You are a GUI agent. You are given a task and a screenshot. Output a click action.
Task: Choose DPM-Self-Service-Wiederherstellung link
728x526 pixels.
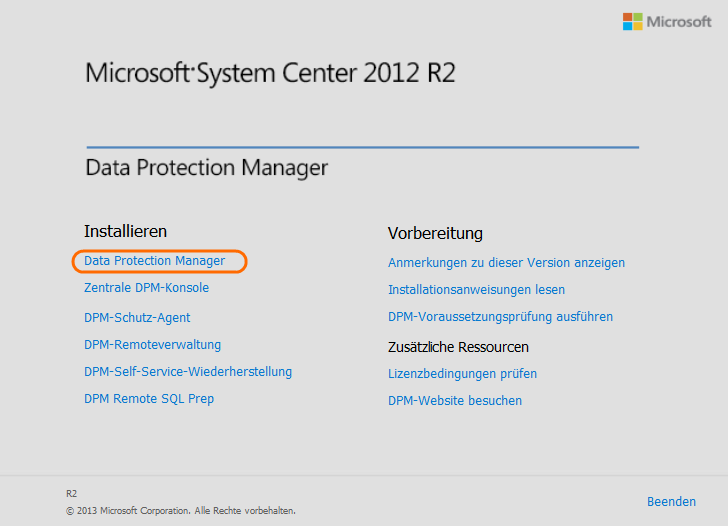click(188, 372)
